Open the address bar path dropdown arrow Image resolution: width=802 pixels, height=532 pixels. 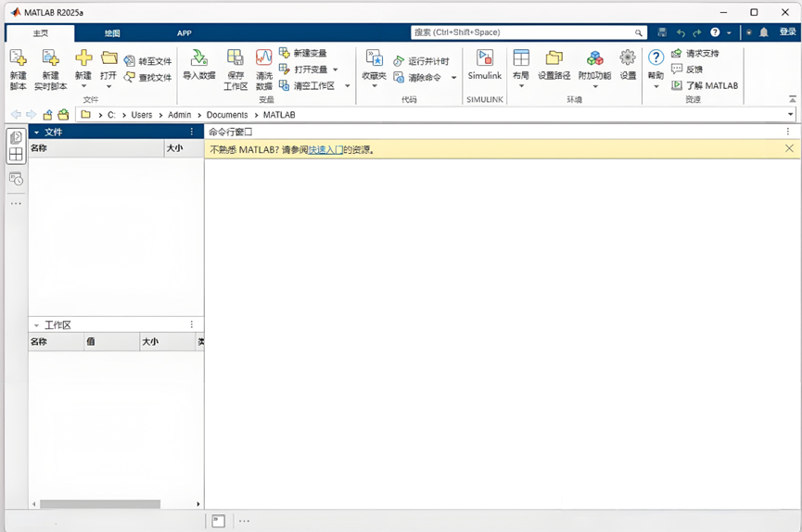[790, 115]
